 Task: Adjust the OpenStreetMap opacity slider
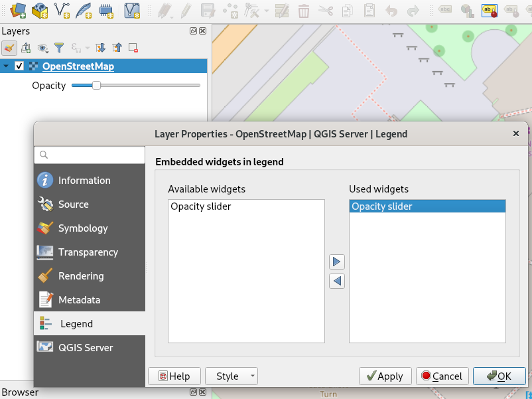click(96, 85)
